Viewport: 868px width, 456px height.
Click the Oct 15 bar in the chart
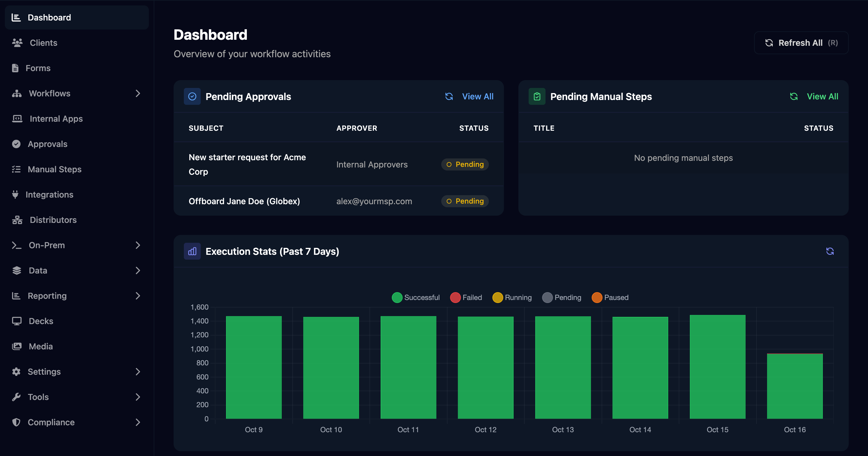[x=717, y=367]
